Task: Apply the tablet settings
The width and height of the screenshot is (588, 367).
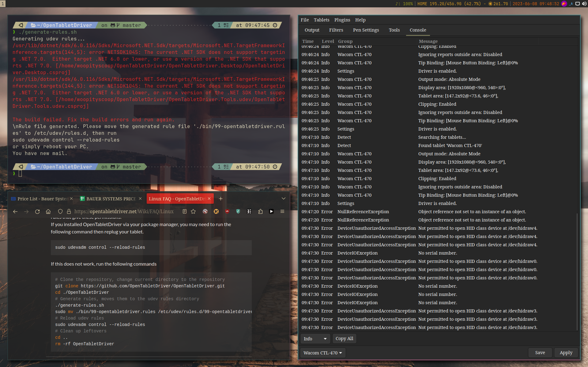Action: point(566,353)
